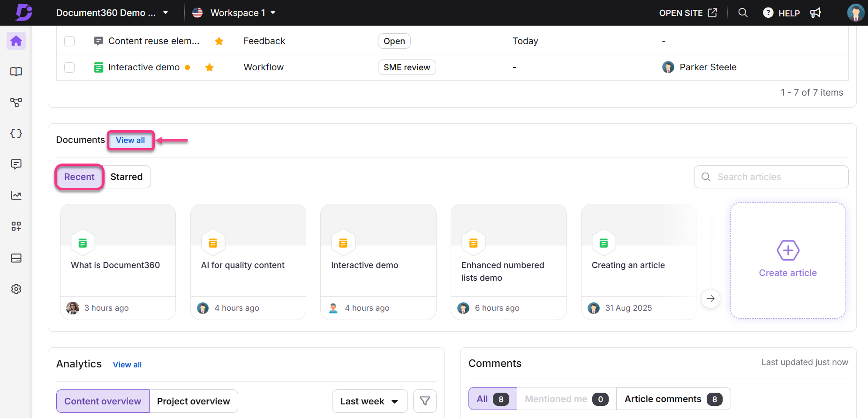The image size is (868, 418).
Task: Click the filter funnel icon in Analytics
Action: click(425, 401)
